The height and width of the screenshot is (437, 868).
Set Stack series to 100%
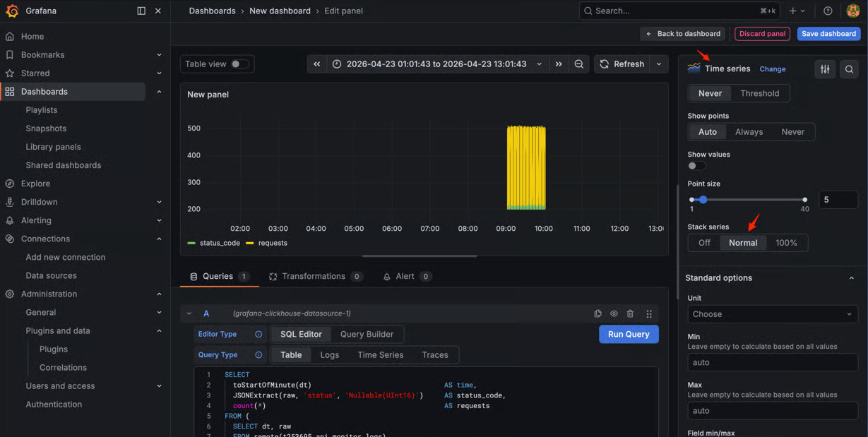[x=786, y=243]
